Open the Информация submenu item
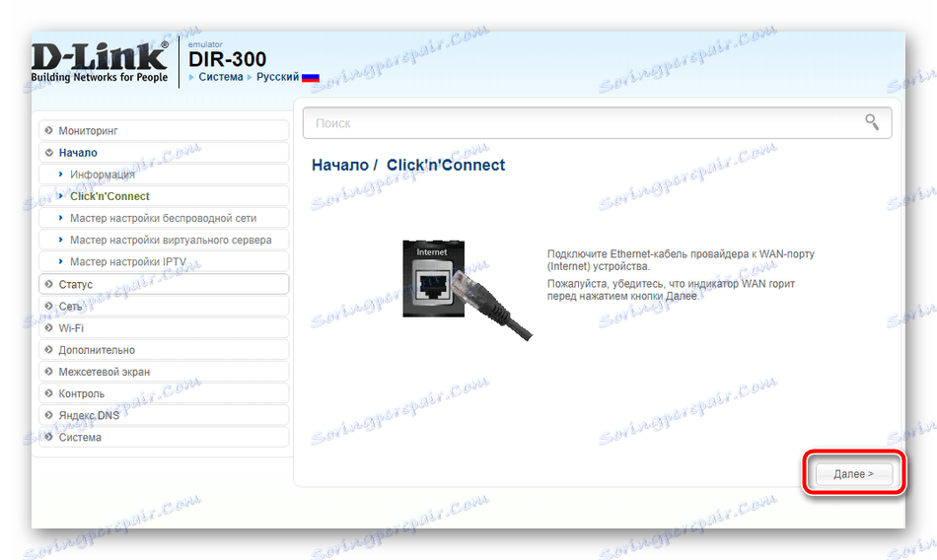This screenshot has width=937, height=560. tap(164, 174)
